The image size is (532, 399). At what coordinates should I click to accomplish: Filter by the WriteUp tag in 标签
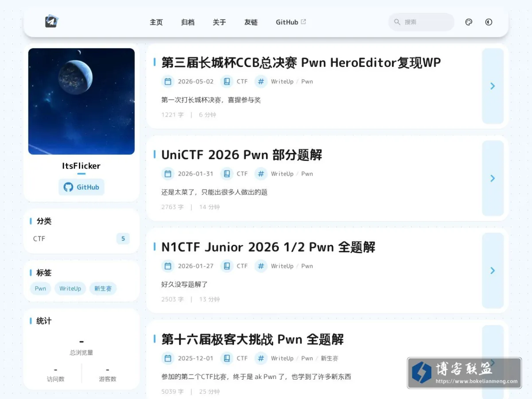pyautogui.click(x=70, y=289)
